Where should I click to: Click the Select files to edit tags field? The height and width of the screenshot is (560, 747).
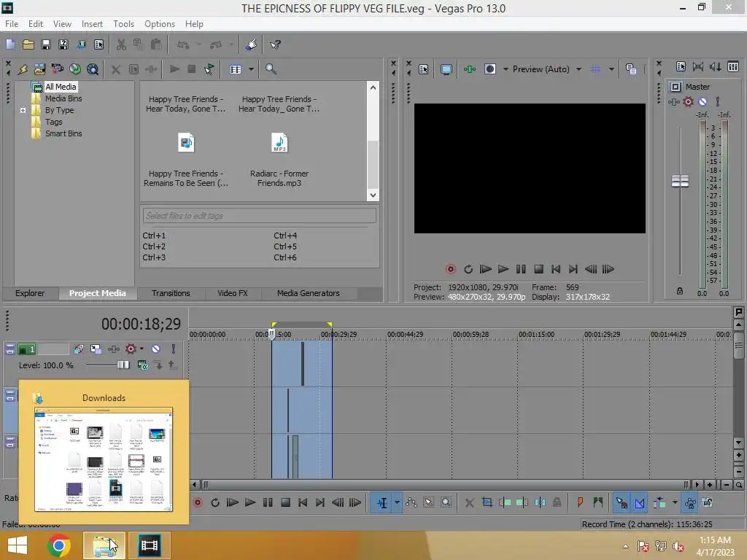[259, 216]
